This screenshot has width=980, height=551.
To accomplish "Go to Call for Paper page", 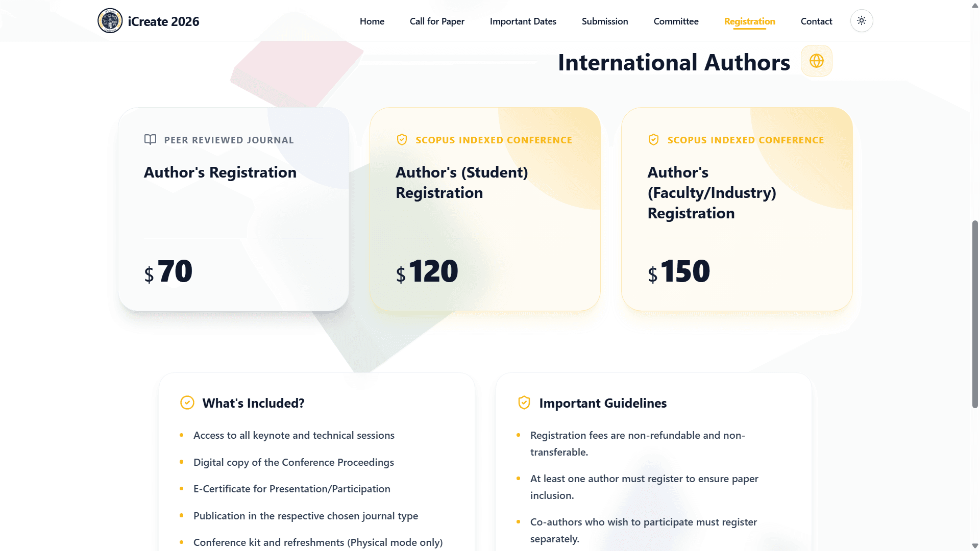I will [x=437, y=21].
